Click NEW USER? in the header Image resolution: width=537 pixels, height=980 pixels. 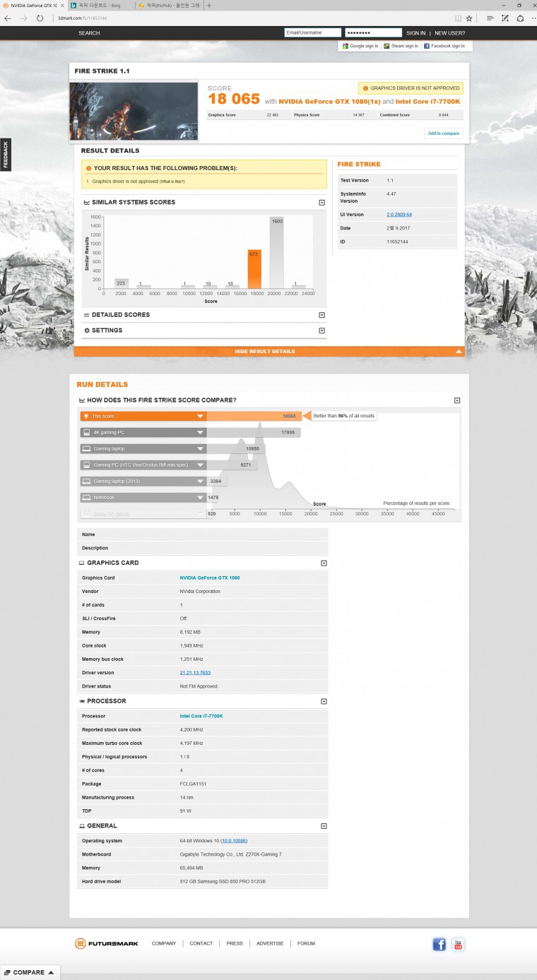click(449, 32)
